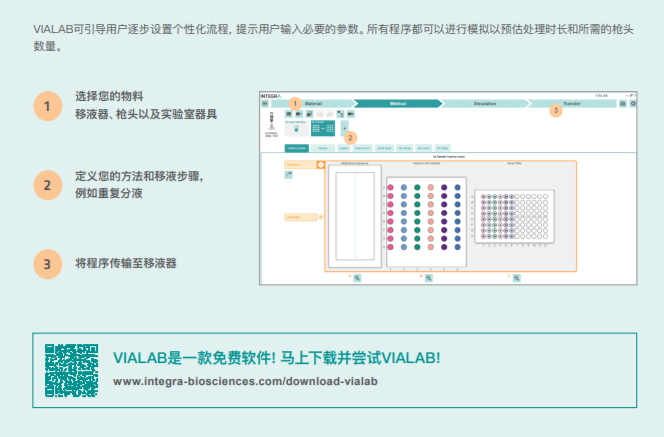The height and width of the screenshot is (437, 664).
Task: Close the VIALAB window
Action: [x=635, y=96]
